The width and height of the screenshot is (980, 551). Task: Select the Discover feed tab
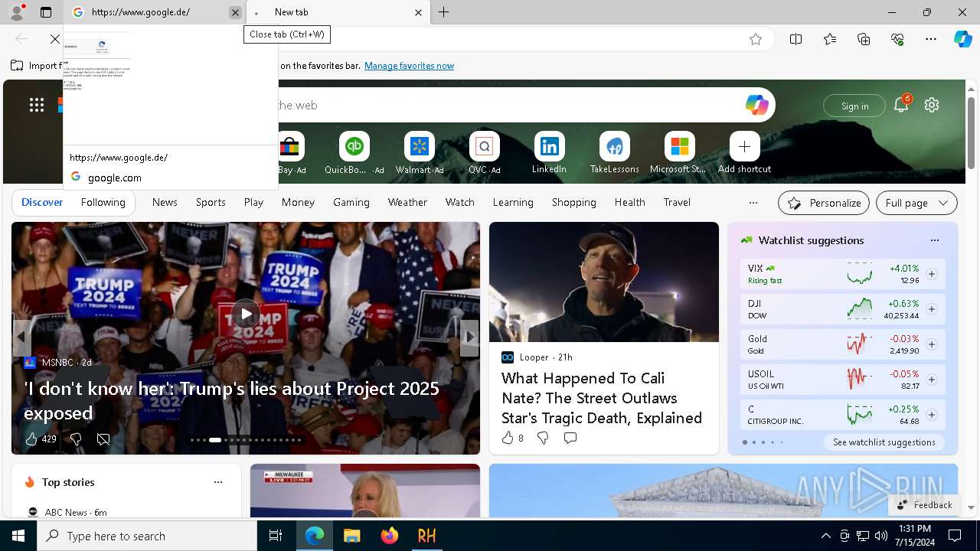click(x=42, y=202)
